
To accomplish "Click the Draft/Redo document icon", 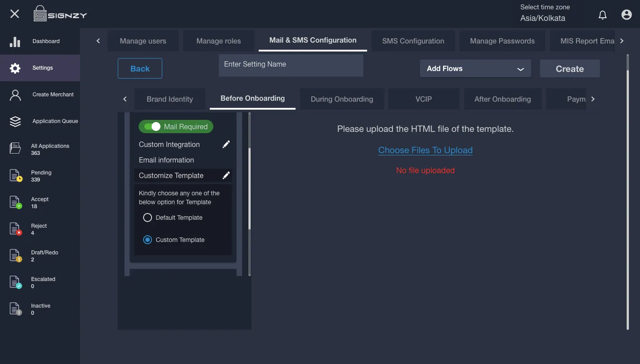I will tap(16, 255).
